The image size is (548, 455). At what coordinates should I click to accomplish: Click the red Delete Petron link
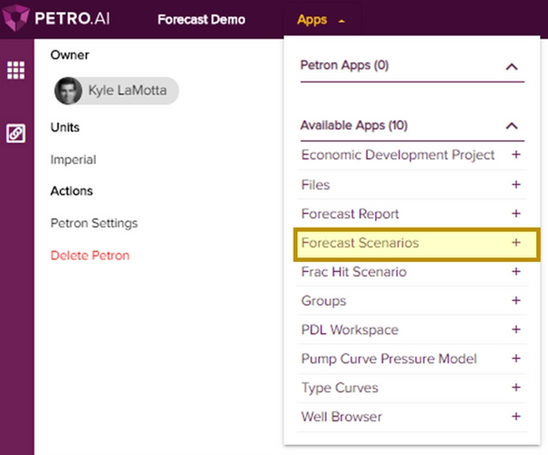click(x=90, y=255)
